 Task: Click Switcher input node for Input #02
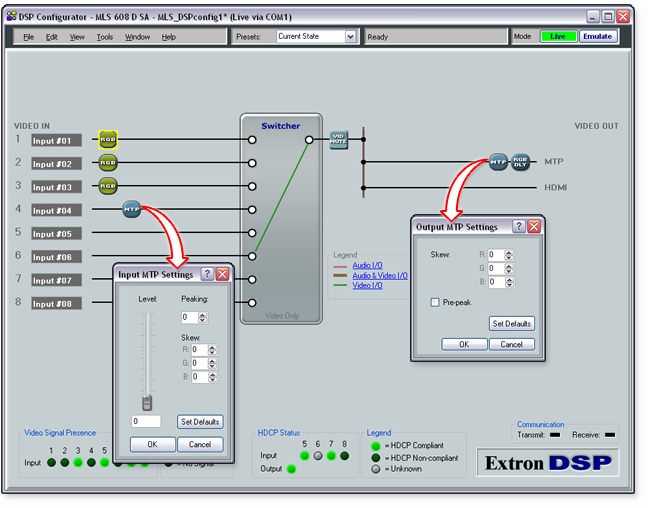252,163
